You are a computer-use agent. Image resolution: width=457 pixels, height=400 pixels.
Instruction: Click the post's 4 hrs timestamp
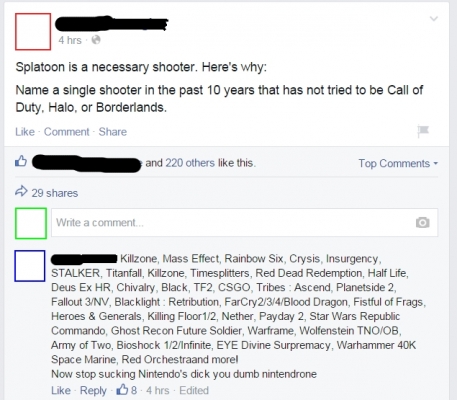(x=70, y=40)
